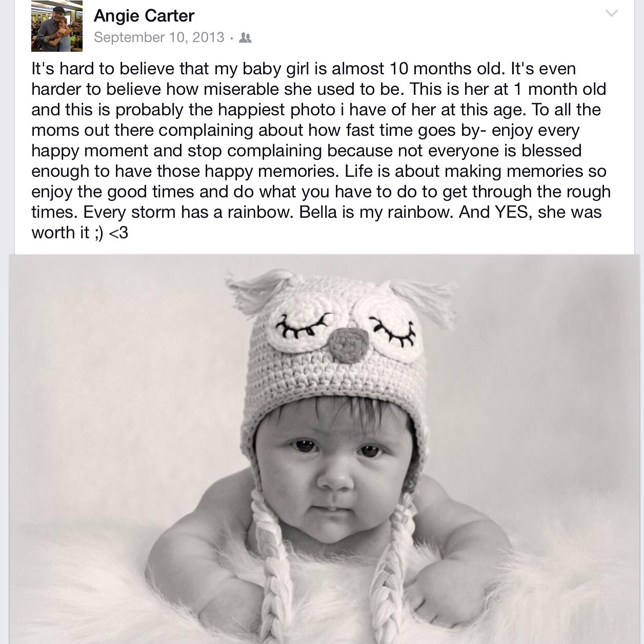Click the friends audience icon
644x644 pixels.
[x=246, y=38]
